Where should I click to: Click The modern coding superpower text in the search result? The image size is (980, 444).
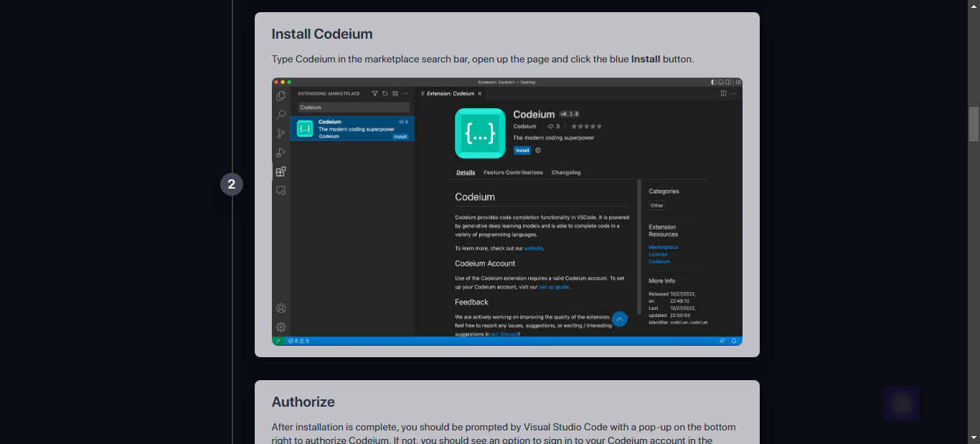[357, 129]
